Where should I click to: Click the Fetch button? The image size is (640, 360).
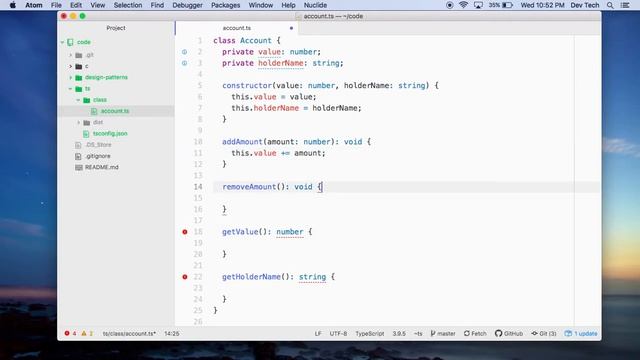(x=475, y=333)
